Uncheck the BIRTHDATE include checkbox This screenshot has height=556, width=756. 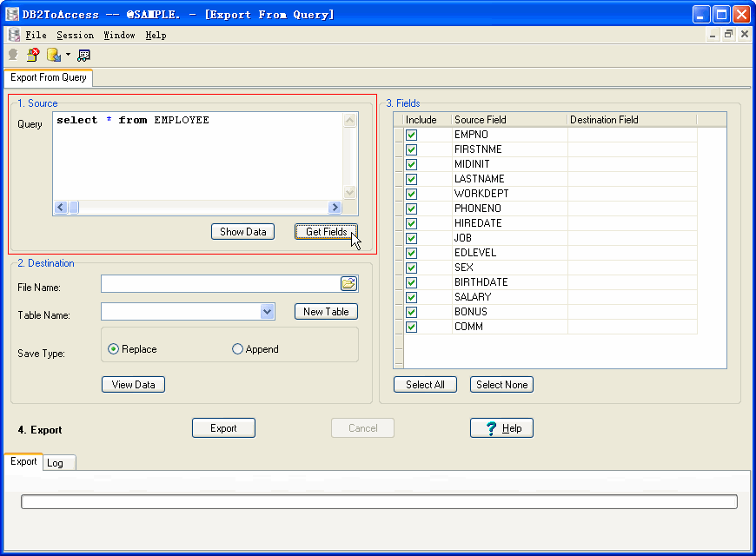[x=411, y=282]
